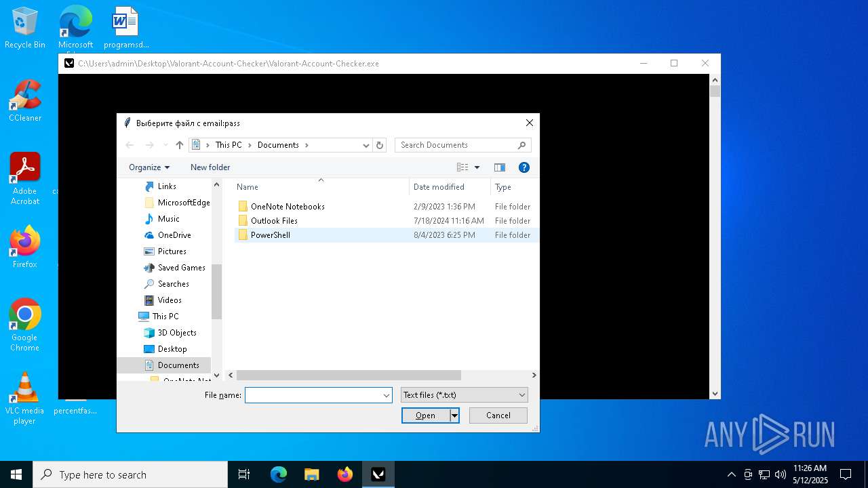Viewport: 868px width, 488px height.
Task: Open the network status tray icon
Action: pyautogui.click(x=764, y=474)
